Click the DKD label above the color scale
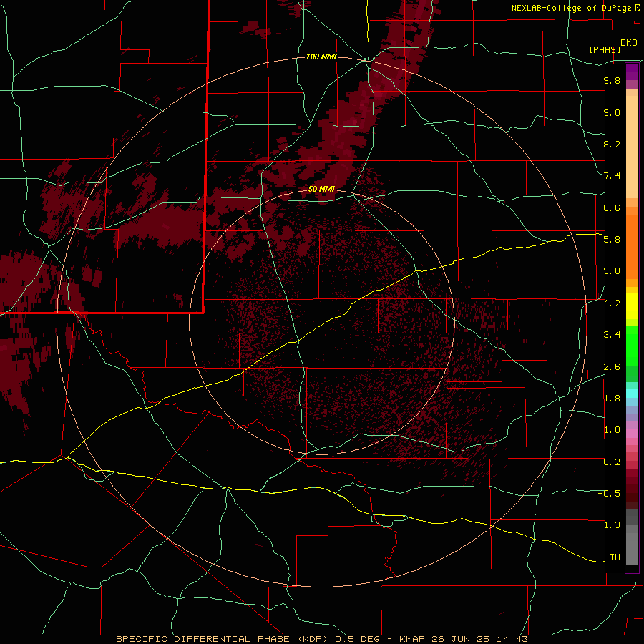 pos(629,43)
